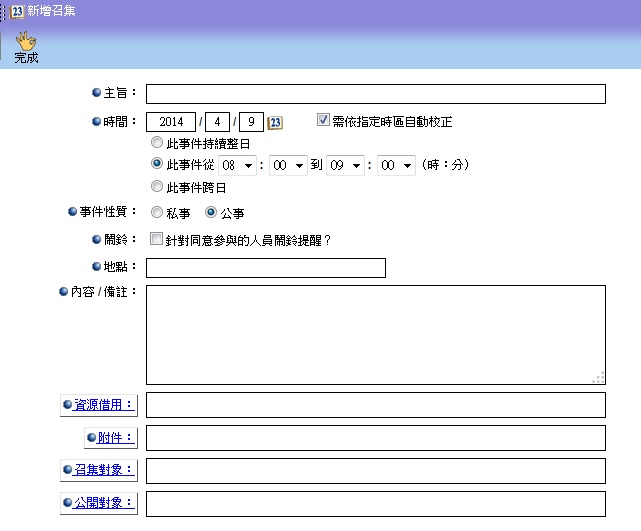
Task: Click the 公開對象 link
Action: pyautogui.click(x=104, y=503)
